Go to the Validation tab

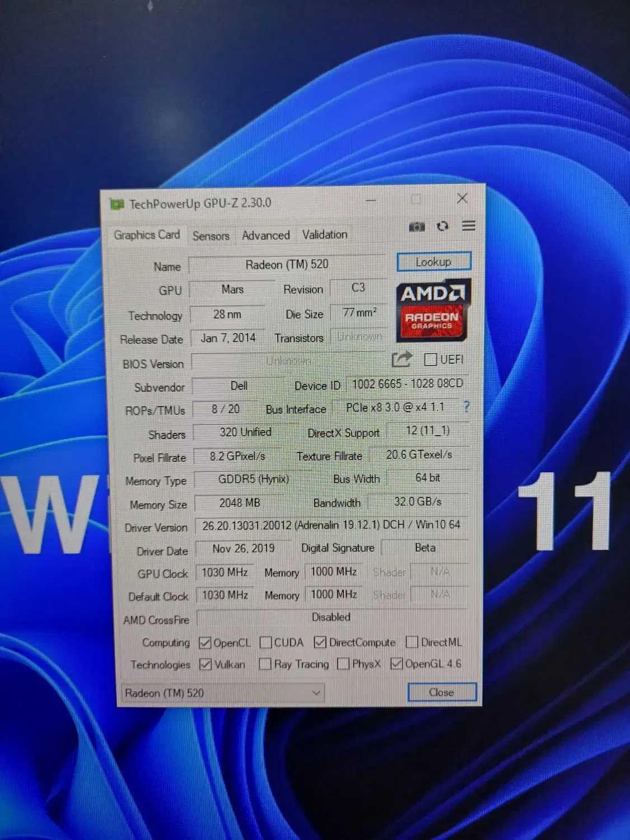coord(325,235)
